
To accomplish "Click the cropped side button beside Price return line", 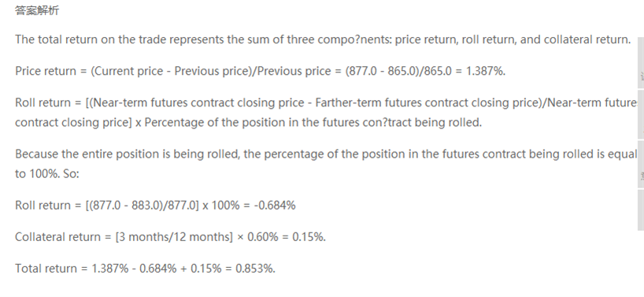I will coord(641,62).
